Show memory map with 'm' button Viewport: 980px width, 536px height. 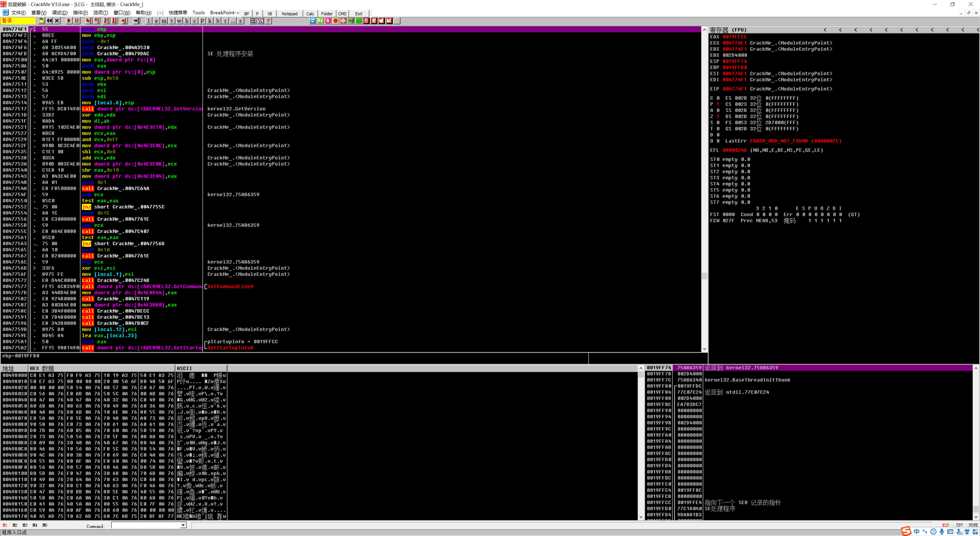164,21
